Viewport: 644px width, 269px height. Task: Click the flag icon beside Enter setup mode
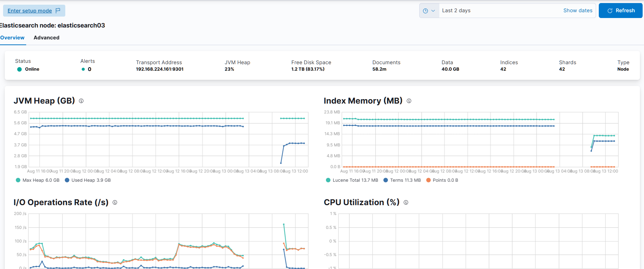click(x=58, y=11)
